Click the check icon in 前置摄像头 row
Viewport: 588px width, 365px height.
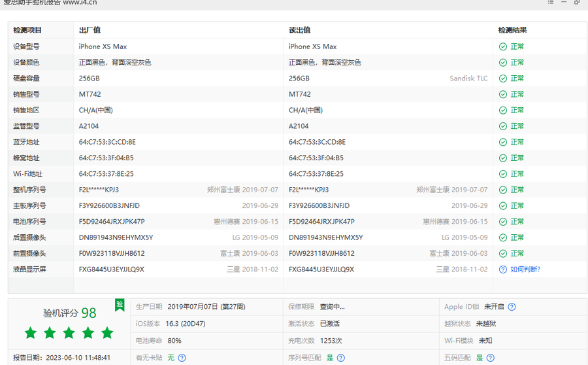[503, 254]
